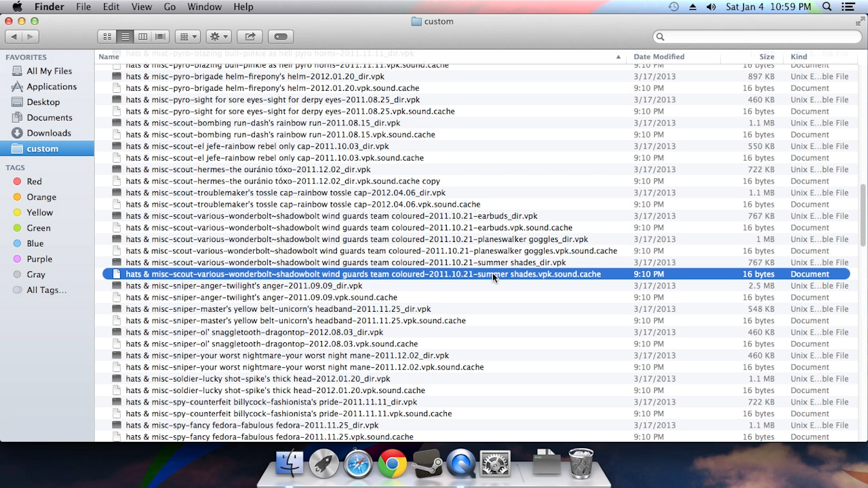This screenshot has width=868, height=488.
Task: Sort by the Name column header
Action: [360, 57]
